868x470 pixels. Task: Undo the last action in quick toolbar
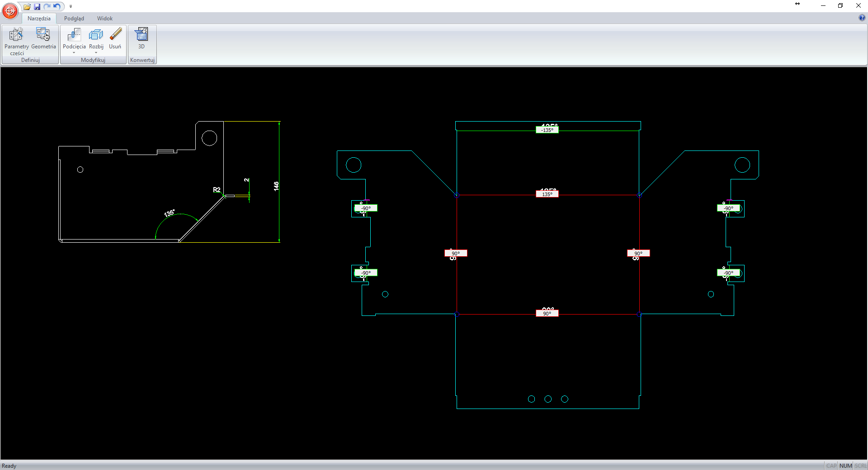[x=57, y=6]
